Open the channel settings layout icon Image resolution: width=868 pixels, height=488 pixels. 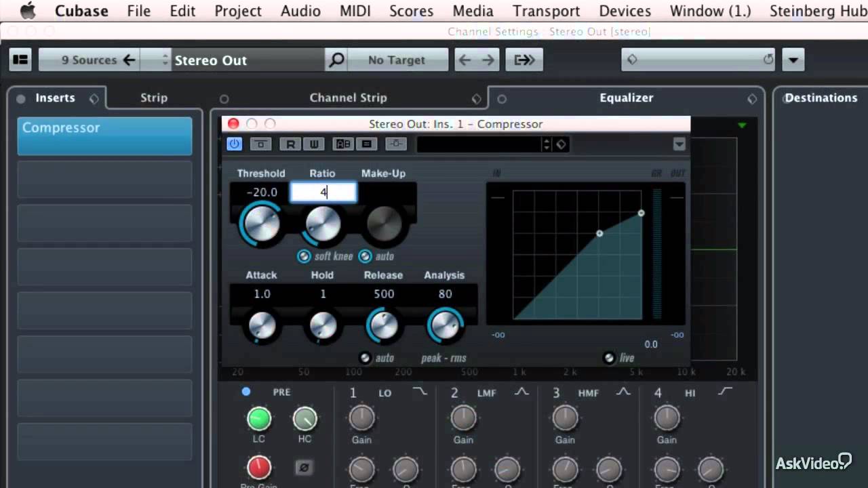[20, 60]
